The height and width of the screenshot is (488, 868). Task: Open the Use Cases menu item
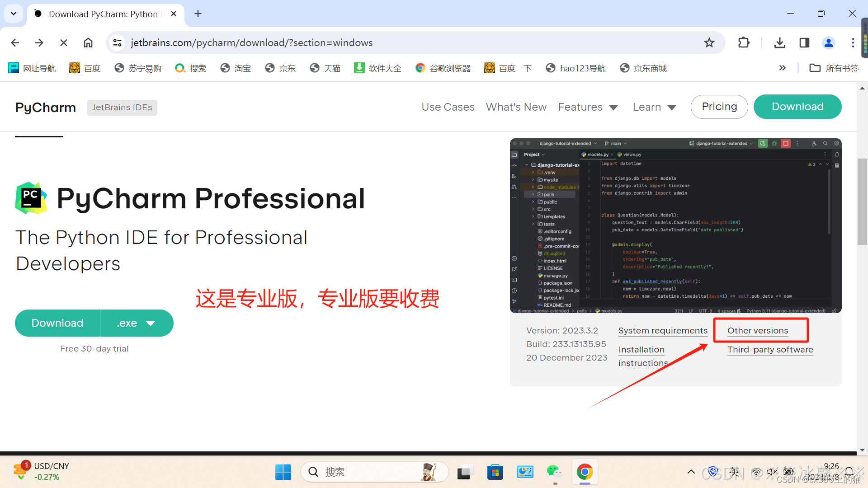point(448,107)
